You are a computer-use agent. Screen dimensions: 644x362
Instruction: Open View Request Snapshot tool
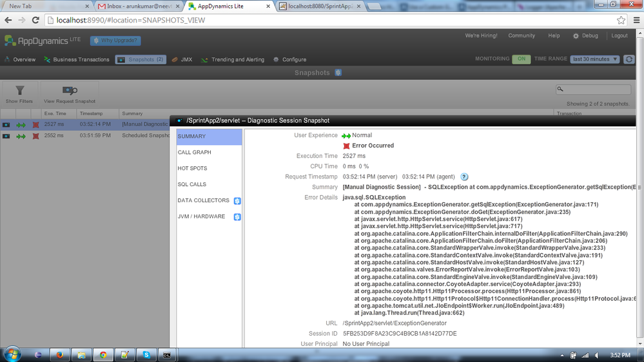pos(70,91)
